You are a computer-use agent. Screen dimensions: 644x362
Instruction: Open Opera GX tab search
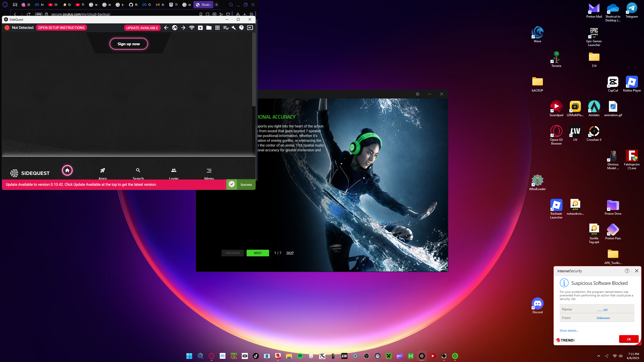point(231,5)
